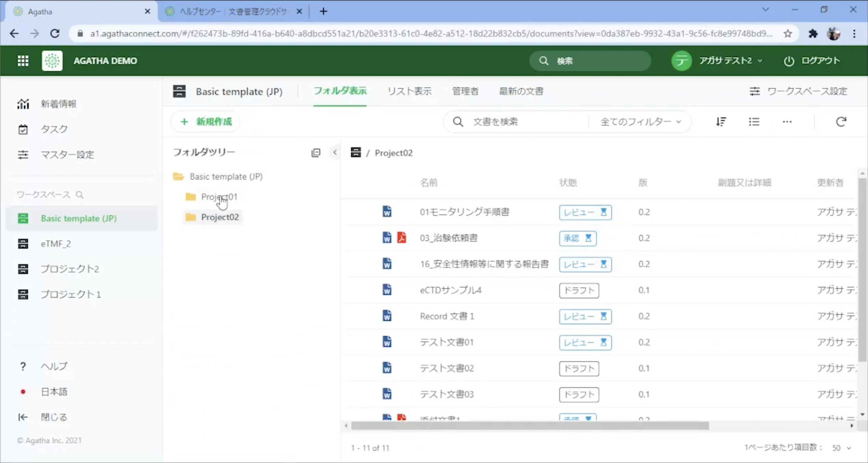Open マスター設定 in sidebar
Screen dimensions: 868x463
[56, 155]
